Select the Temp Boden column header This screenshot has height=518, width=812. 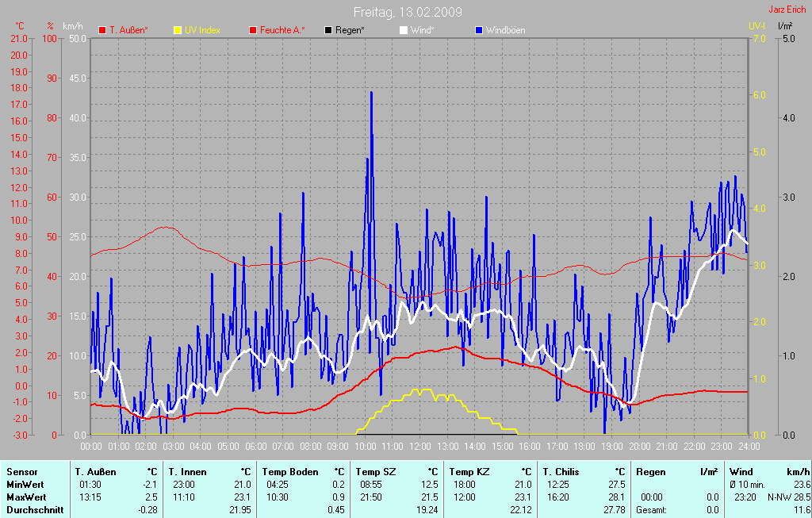pyautogui.click(x=289, y=472)
